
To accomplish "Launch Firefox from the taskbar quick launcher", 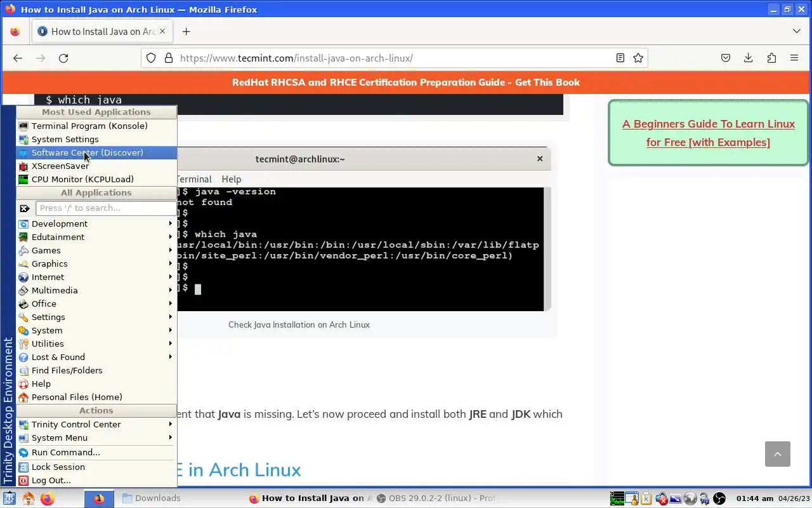I will coord(47,498).
